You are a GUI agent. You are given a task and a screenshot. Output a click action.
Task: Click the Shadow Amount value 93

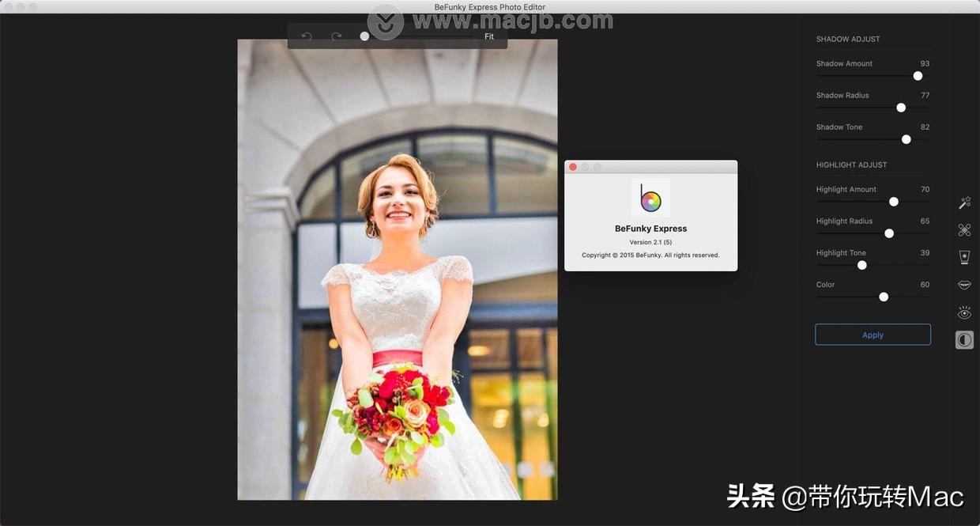coord(925,63)
